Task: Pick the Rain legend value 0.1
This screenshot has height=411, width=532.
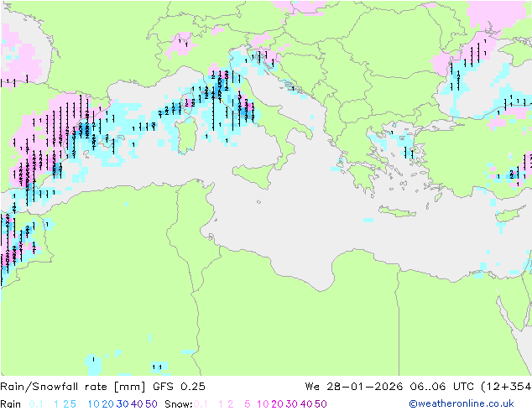Action: (x=36, y=404)
